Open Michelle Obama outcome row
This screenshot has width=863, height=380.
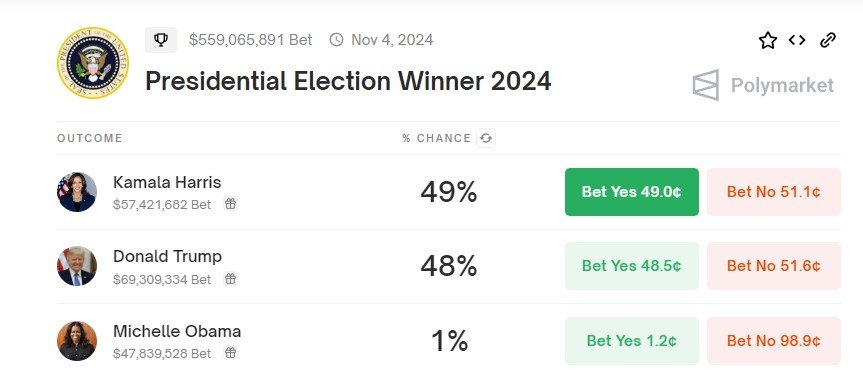(448, 341)
